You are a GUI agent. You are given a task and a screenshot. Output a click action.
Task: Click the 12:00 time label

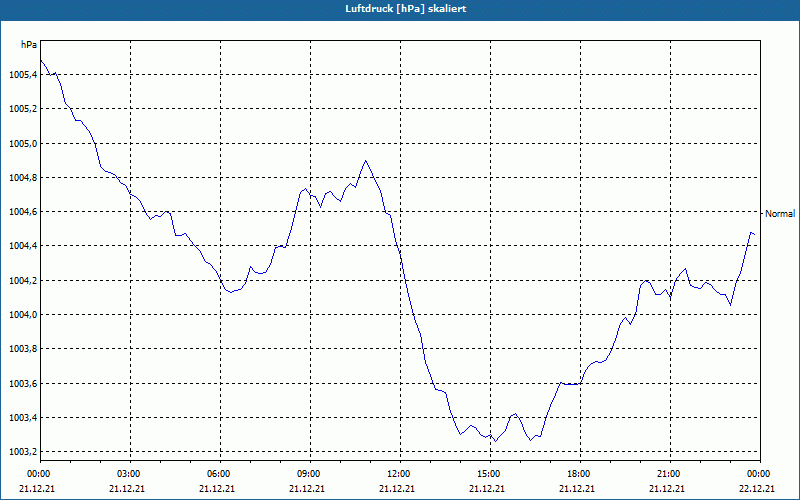click(400, 474)
